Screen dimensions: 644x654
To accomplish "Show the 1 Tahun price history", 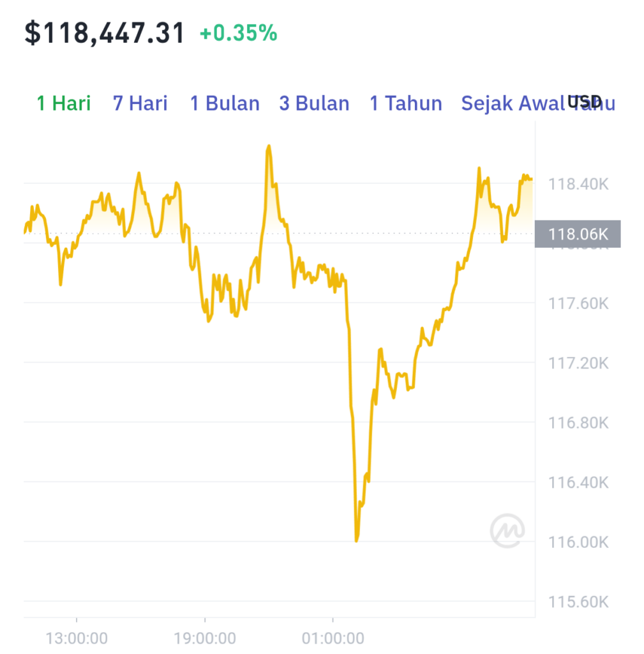I will point(406,103).
